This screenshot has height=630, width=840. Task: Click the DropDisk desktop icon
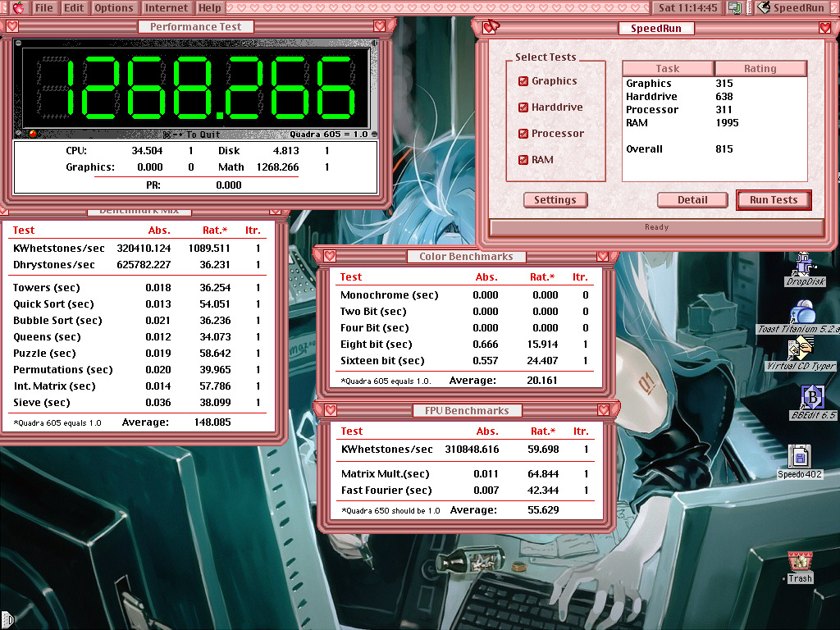[804, 264]
